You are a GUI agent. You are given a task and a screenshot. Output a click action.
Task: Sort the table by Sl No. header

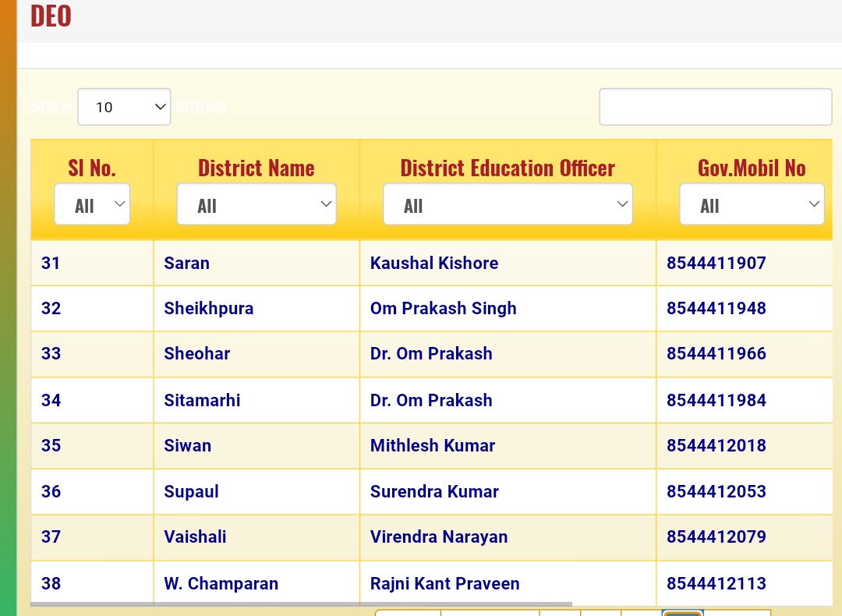coord(92,167)
